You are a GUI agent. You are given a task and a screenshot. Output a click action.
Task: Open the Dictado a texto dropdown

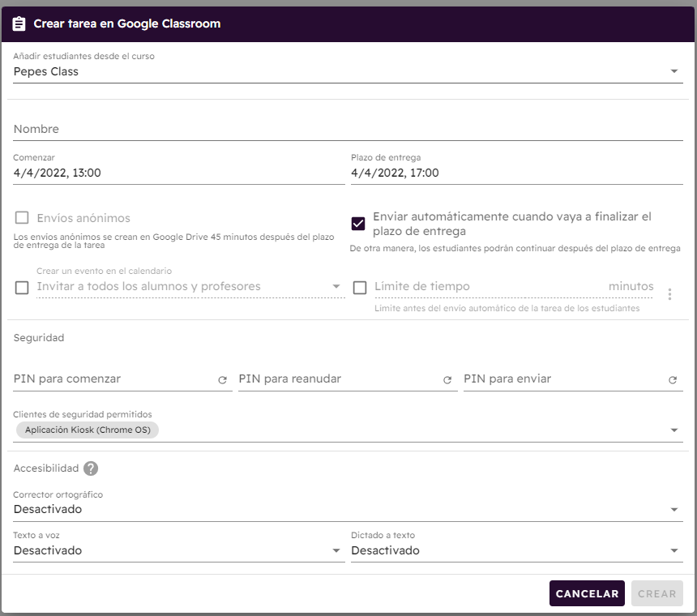[x=517, y=550]
